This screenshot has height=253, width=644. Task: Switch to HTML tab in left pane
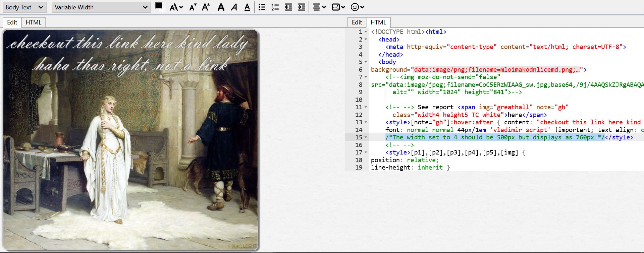(34, 22)
